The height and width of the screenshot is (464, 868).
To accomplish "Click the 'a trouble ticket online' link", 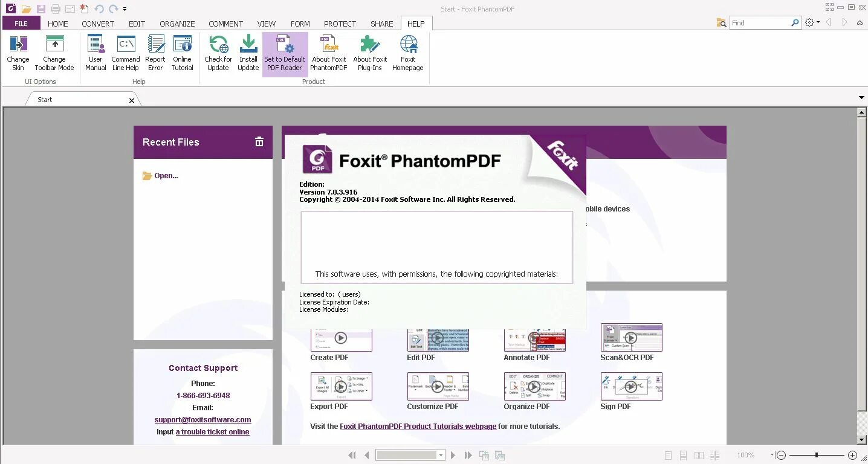I will pos(213,432).
